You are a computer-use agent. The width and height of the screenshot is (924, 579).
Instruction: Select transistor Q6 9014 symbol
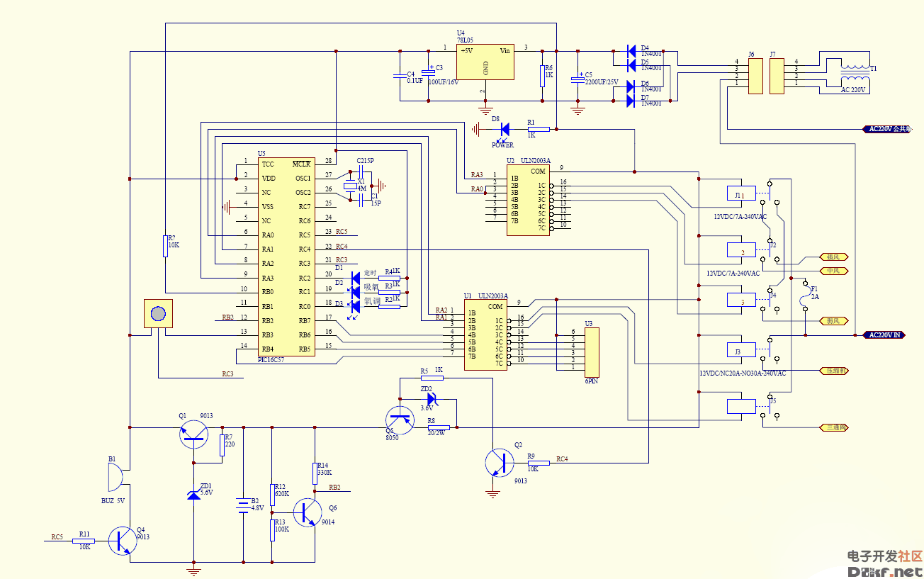(308, 512)
